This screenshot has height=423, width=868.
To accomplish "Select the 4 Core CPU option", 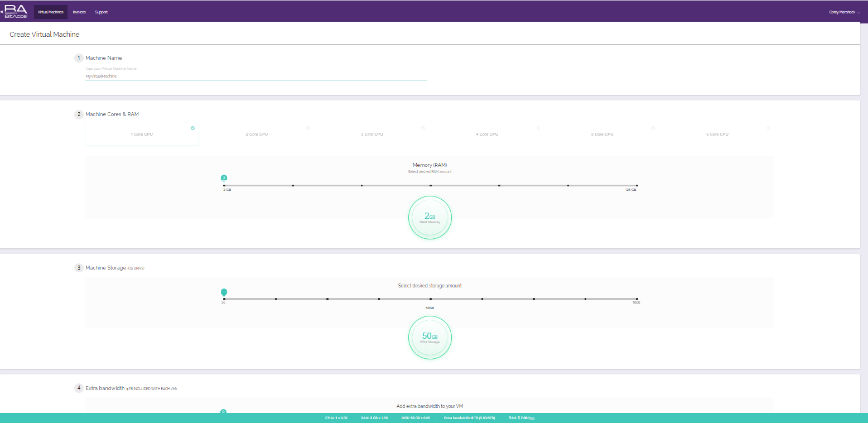I will coord(487,134).
